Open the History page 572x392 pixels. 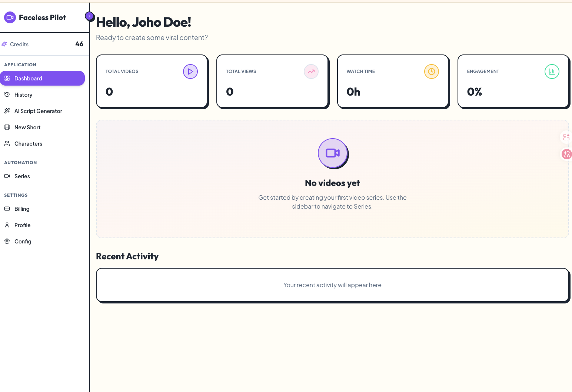point(23,95)
